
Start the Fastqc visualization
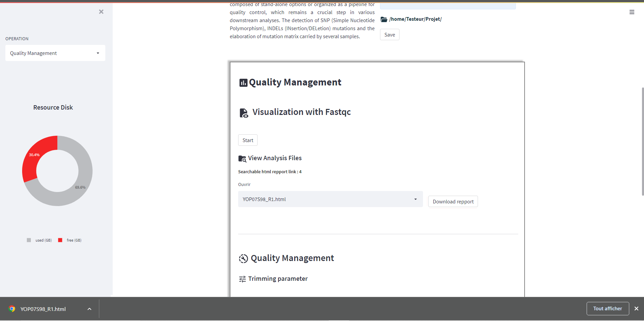[x=248, y=140]
